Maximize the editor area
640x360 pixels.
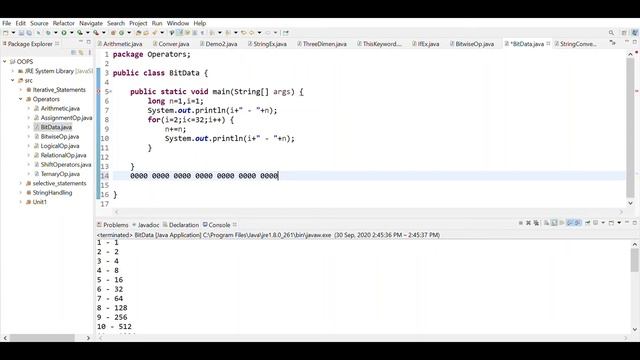coord(635,42)
